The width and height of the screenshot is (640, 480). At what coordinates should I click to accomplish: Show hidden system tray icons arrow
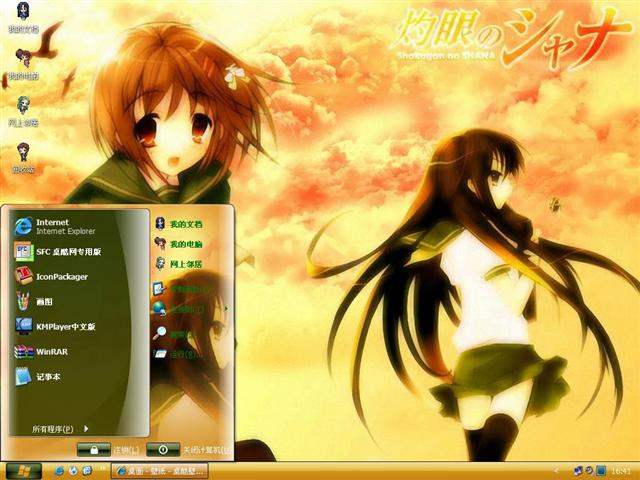pyautogui.click(x=556, y=471)
